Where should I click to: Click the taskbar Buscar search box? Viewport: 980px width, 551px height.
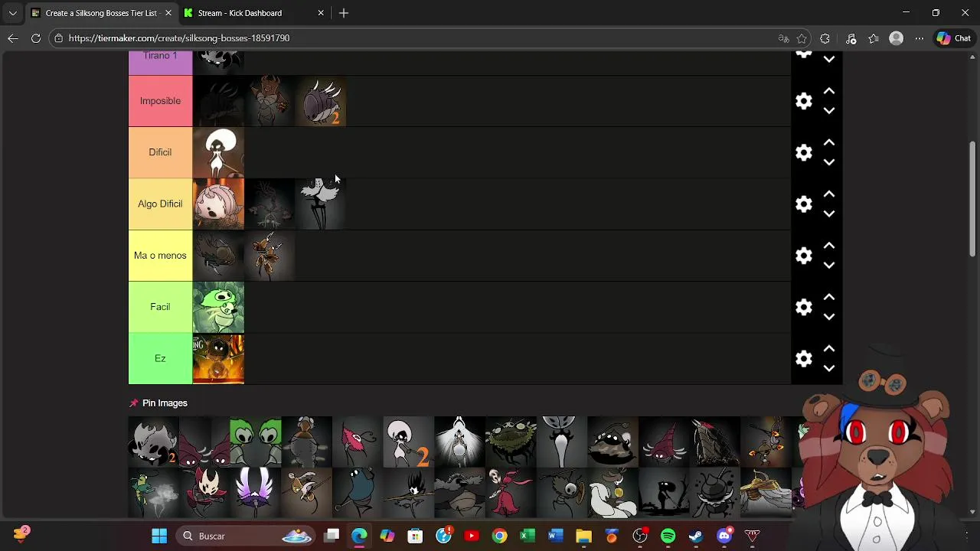247,536
